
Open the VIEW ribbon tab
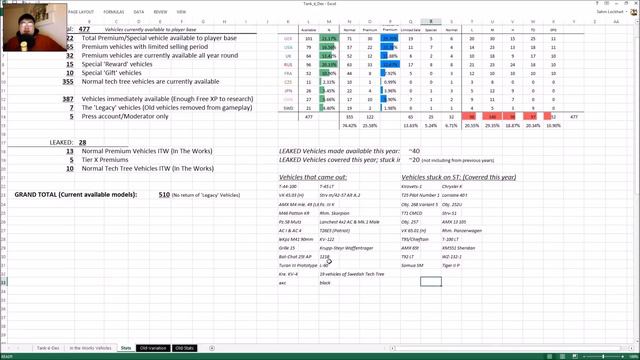coord(181,12)
